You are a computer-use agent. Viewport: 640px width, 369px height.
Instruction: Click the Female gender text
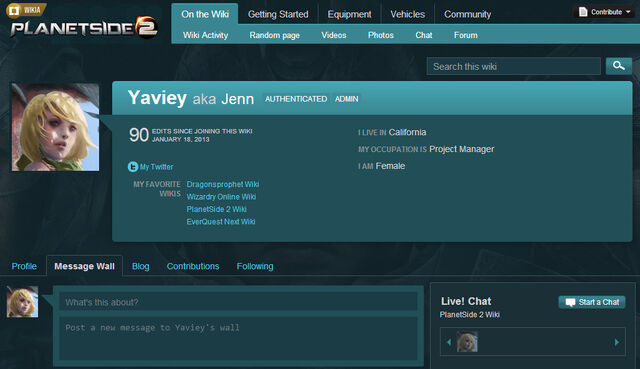390,166
